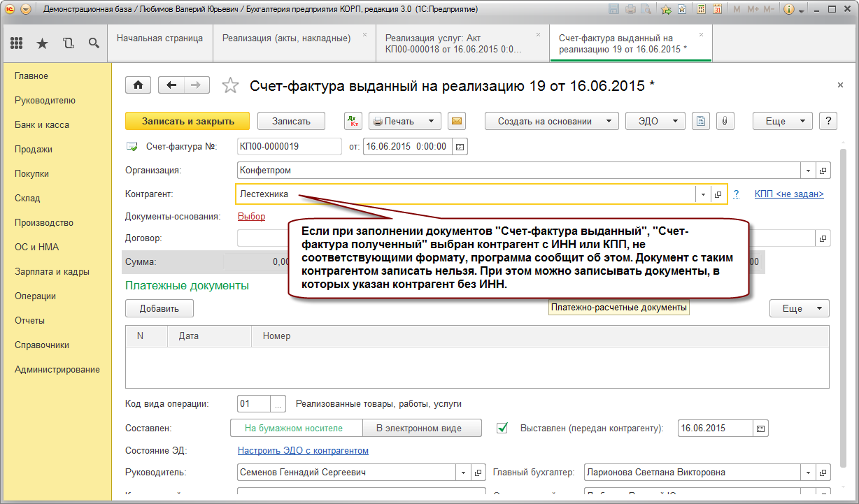Click Настроить ЭДО с контрагентом link
This screenshot has height=504, width=859.
303,450
